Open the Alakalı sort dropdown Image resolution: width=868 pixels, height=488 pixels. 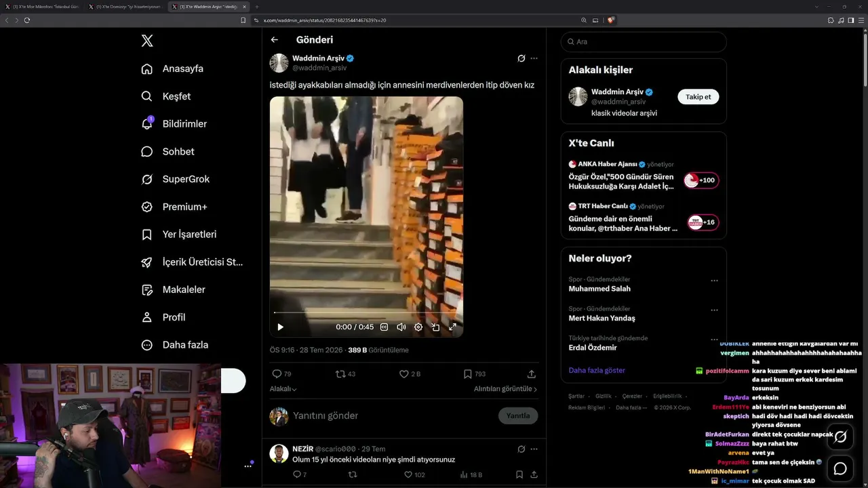tap(283, 389)
